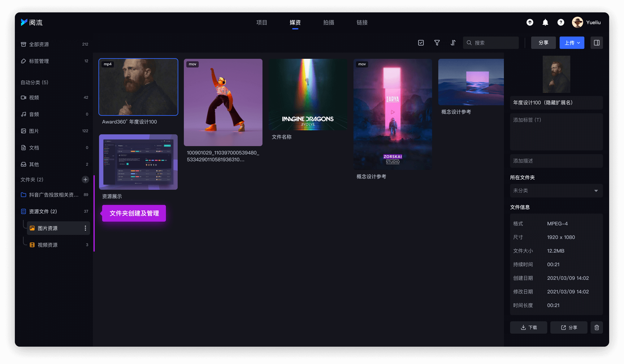
Task: Toggle the side panel layout icon
Action: (597, 43)
